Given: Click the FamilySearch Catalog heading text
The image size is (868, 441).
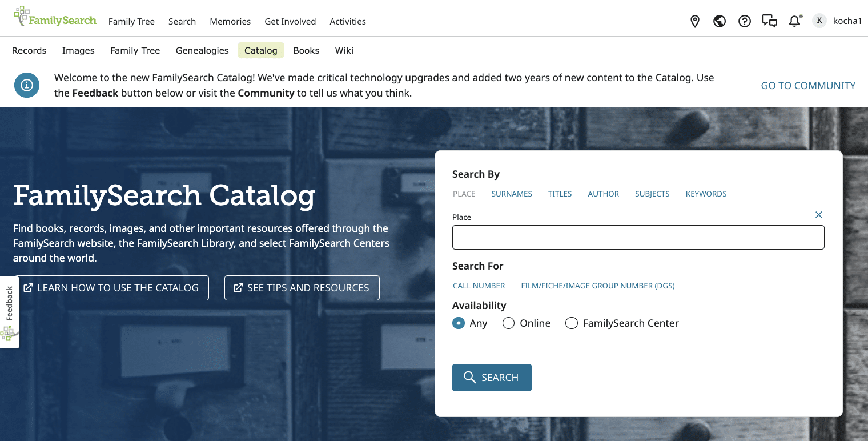Looking at the screenshot, I should pyautogui.click(x=164, y=196).
